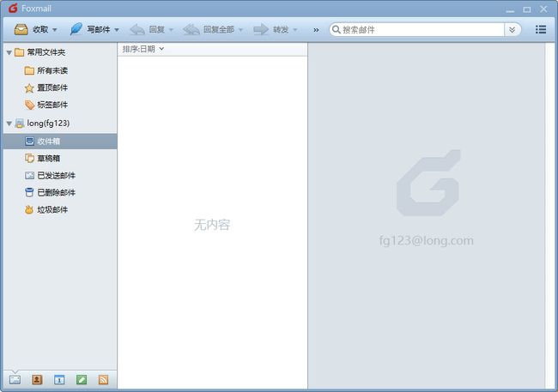This screenshot has width=558, height=392.
Task: Show more toolbar items via » chevron
Action: [x=316, y=30]
